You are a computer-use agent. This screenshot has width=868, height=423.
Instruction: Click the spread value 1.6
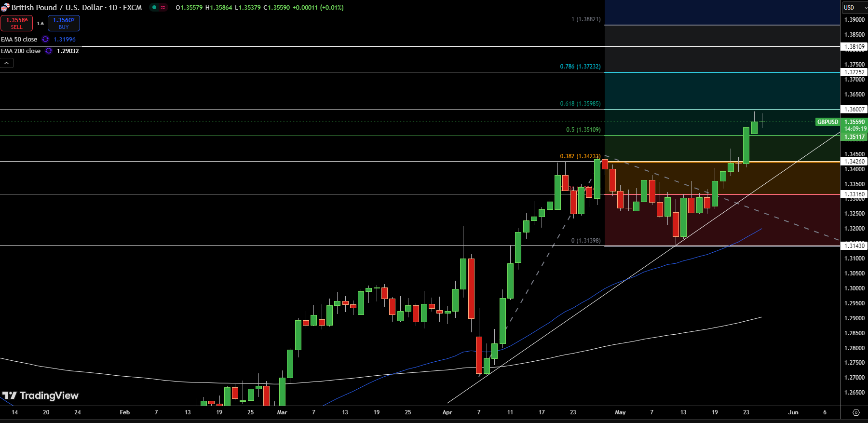[x=41, y=23]
